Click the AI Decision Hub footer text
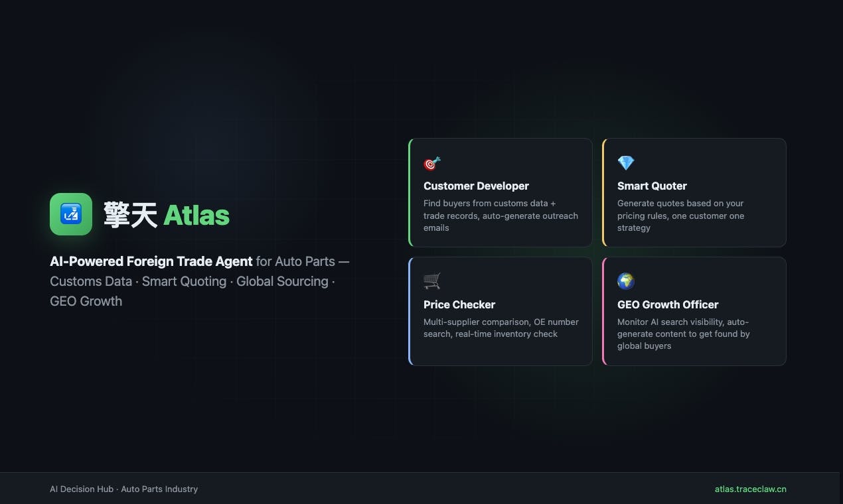 [123, 489]
